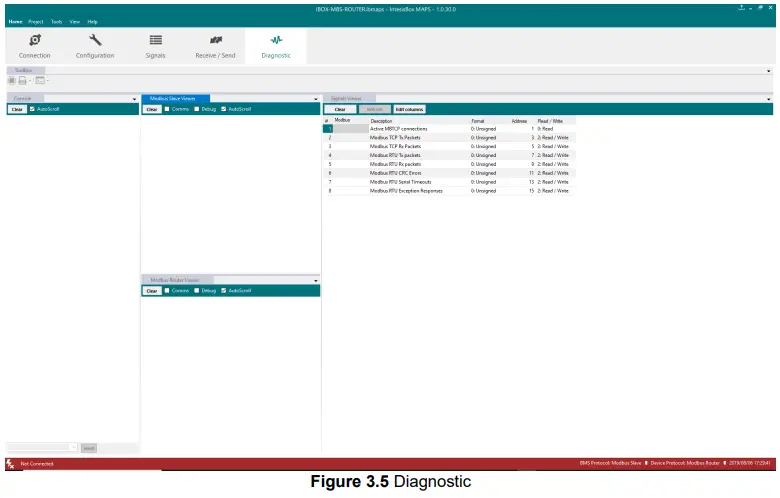The image size is (780, 498).
Task: Select the Modbus Slave Viewer tab
Action: coord(176,99)
